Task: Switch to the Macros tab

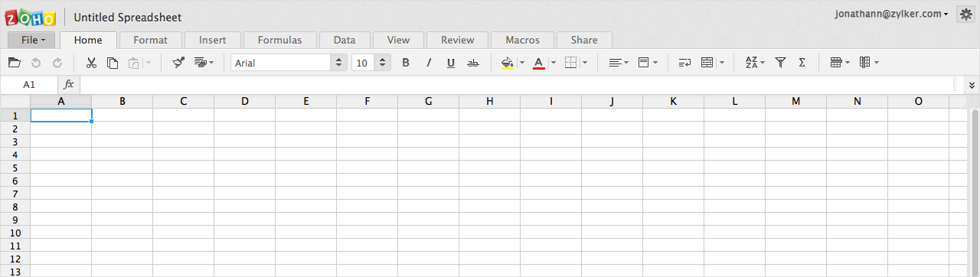Action: (523, 40)
